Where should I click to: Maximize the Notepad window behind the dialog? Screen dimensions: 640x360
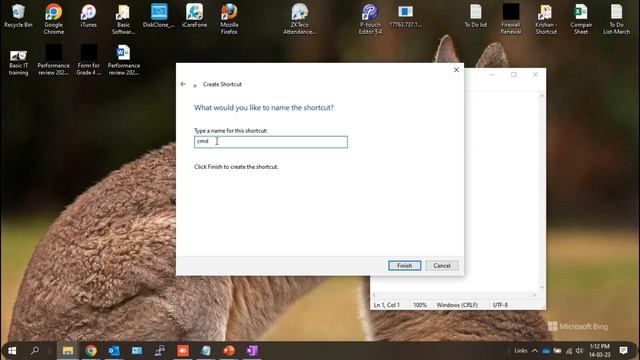tap(513, 75)
